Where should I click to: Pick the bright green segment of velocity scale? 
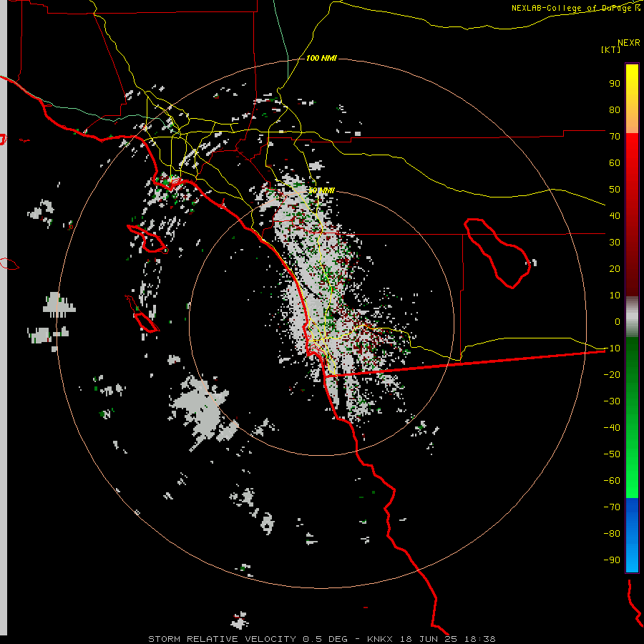[x=632, y=464]
